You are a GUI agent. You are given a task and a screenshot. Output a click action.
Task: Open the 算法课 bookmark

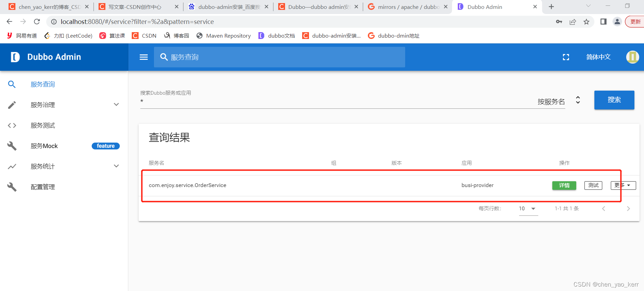[x=112, y=36]
